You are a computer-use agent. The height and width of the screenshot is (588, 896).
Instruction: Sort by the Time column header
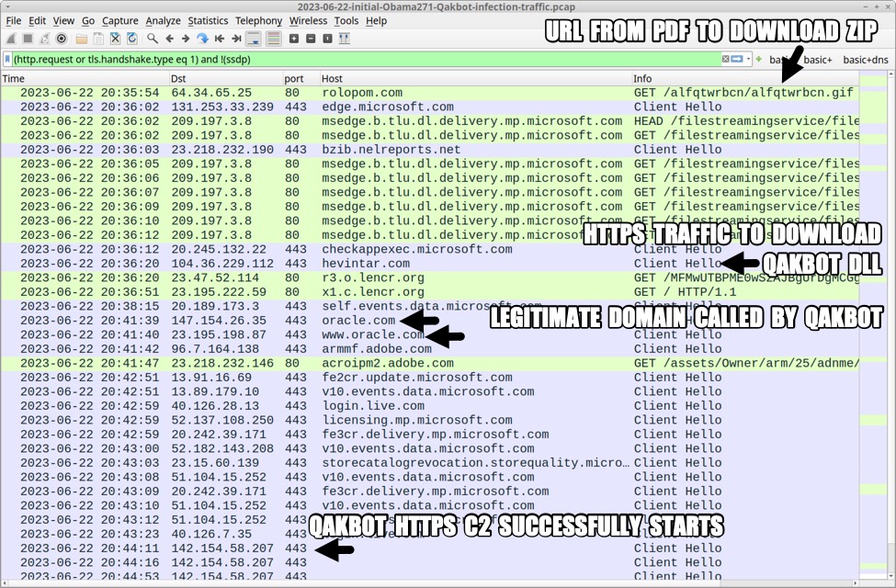pyautogui.click(x=85, y=78)
